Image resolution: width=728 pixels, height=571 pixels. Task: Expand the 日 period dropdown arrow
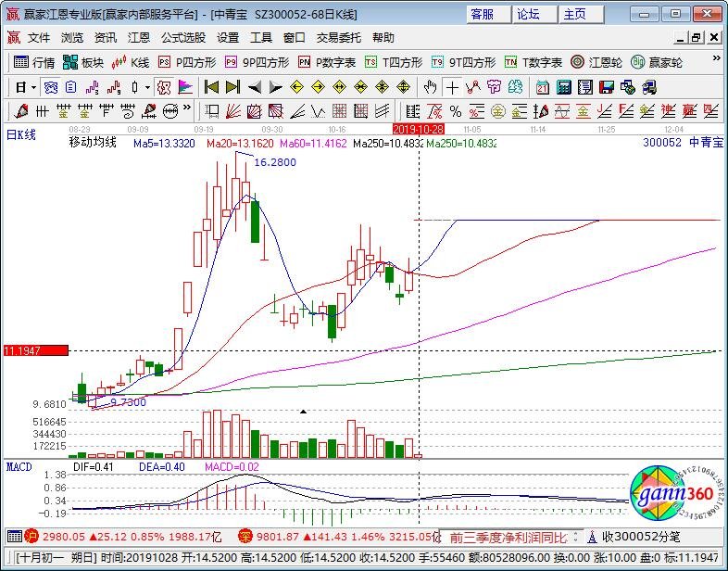point(33,87)
